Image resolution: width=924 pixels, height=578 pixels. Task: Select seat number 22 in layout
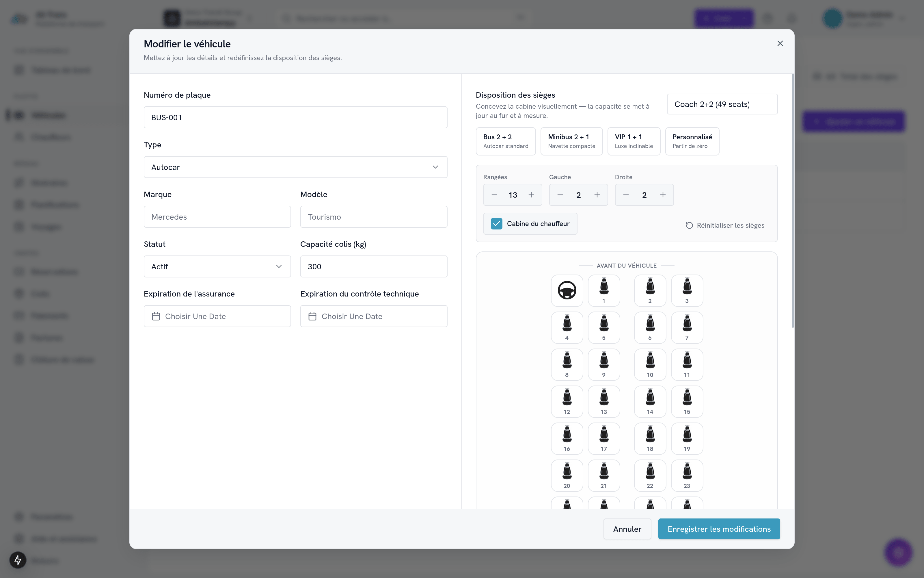[650, 476]
